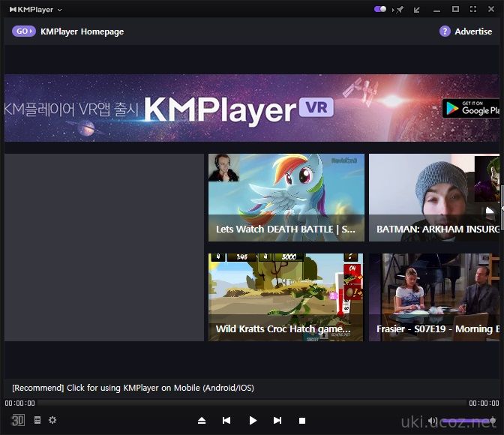The width and height of the screenshot is (504, 435).
Task: Pin the window always on top
Action: [x=399, y=10]
